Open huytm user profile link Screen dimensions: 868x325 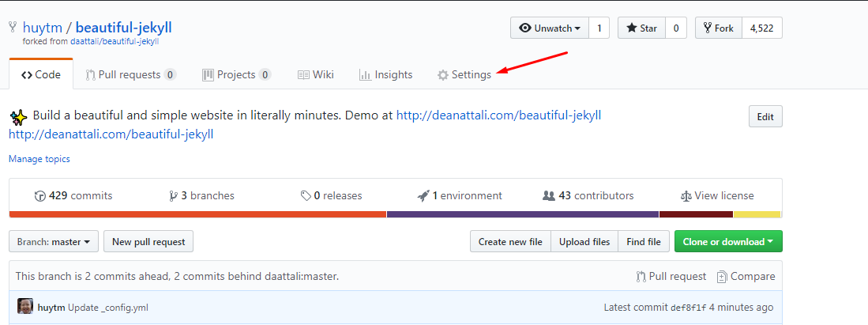coord(42,28)
